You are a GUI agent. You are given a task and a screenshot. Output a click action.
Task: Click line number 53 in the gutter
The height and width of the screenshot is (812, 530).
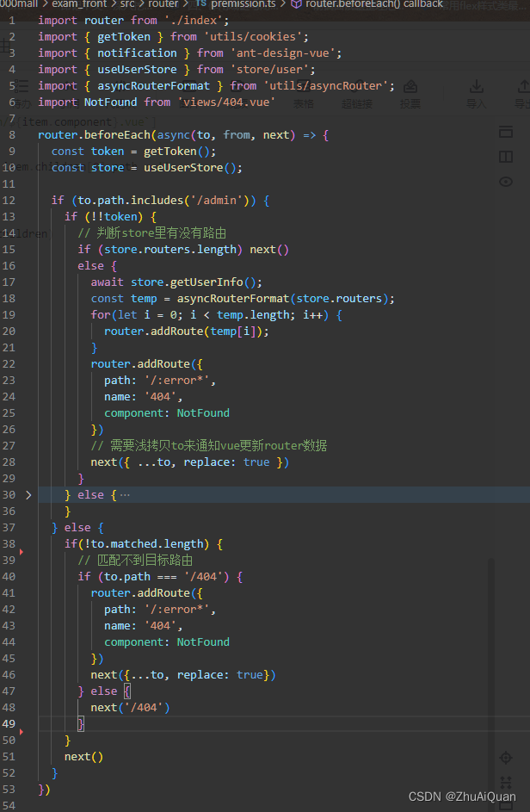9,790
